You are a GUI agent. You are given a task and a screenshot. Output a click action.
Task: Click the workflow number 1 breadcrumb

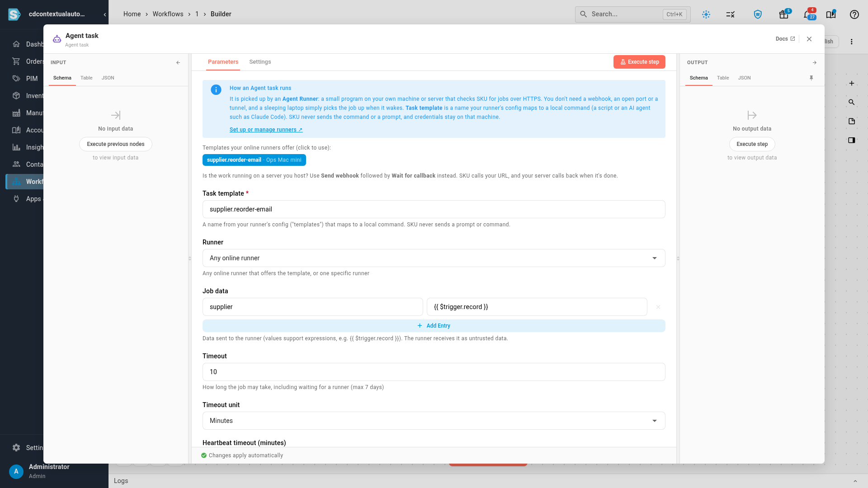pyautogui.click(x=197, y=14)
